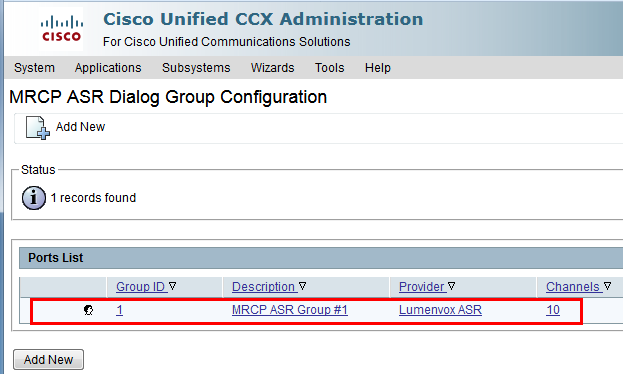Click the Channels sort arrow icon
This screenshot has width=623, height=374.
click(x=607, y=286)
